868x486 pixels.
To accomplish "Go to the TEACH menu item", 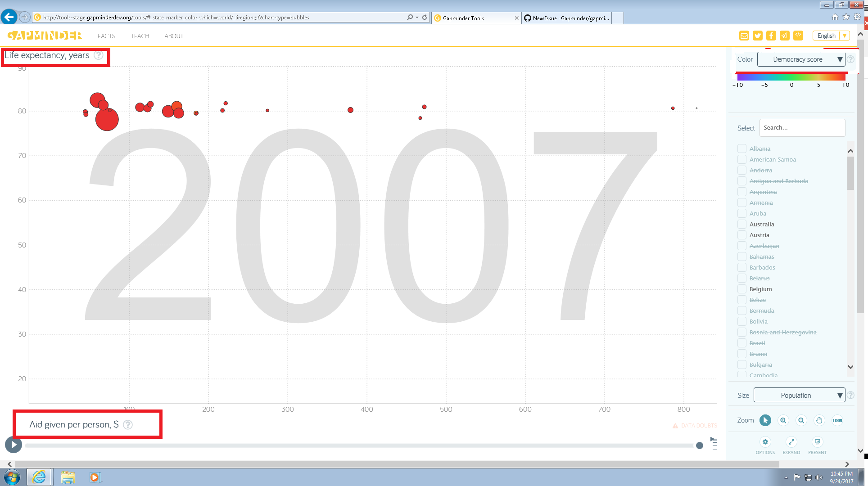I will tap(140, 36).
